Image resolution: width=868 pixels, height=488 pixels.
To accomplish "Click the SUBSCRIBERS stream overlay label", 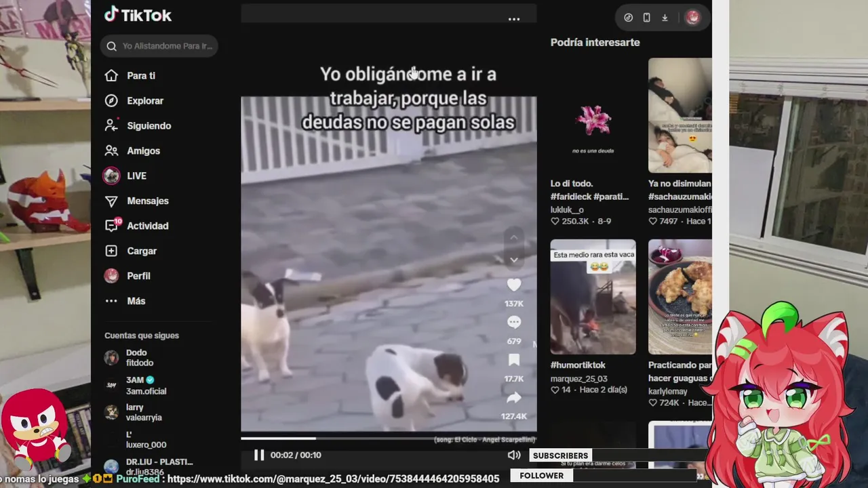I will [560, 455].
